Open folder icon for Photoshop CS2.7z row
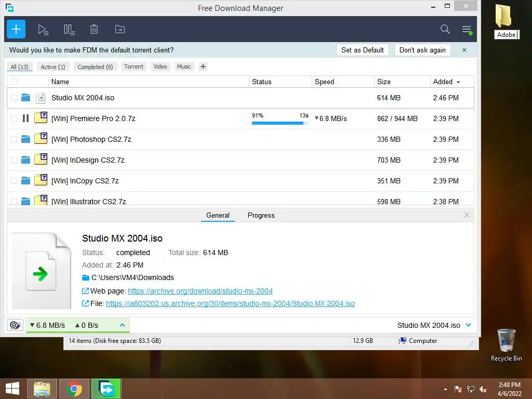The image size is (532, 399). click(25, 139)
